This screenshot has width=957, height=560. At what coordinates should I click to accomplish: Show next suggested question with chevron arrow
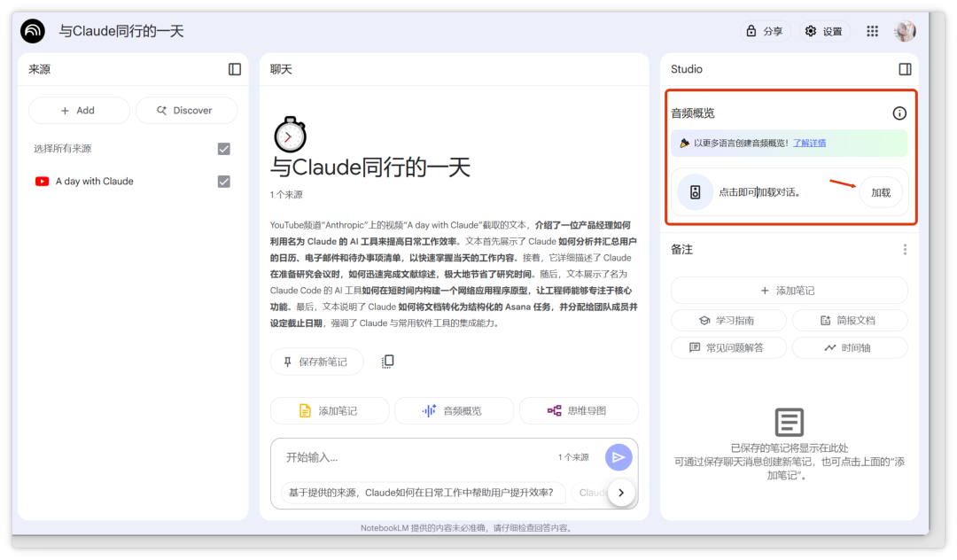[x=621, y=493]
